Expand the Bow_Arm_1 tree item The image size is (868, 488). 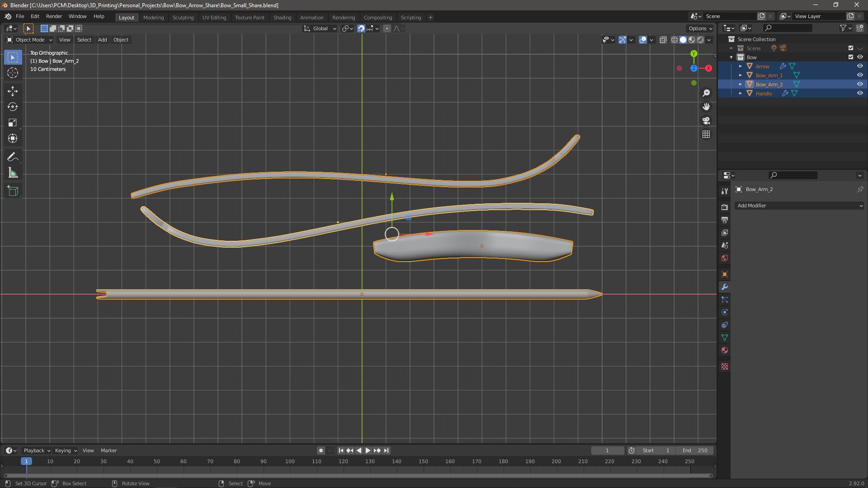point(741,75)
